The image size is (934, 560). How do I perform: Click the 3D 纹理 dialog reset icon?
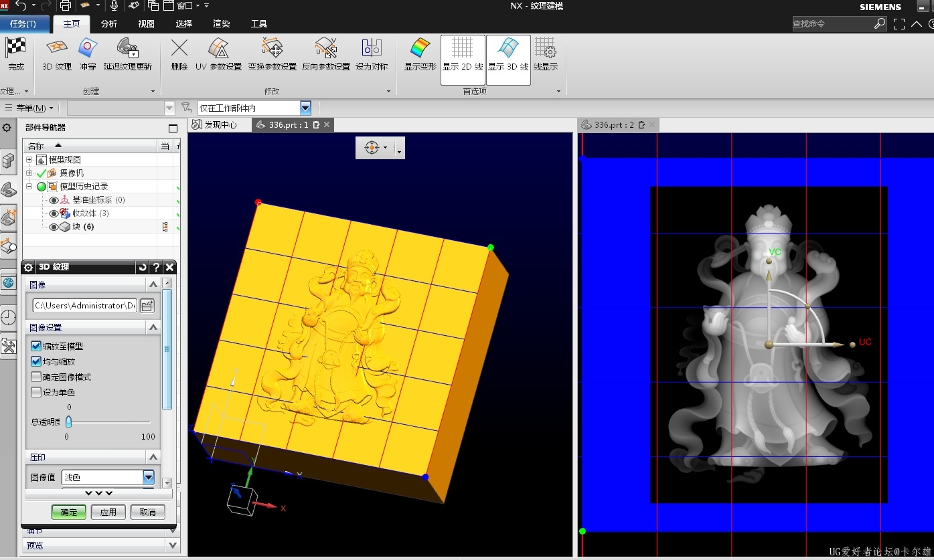[x=142, y=267]
